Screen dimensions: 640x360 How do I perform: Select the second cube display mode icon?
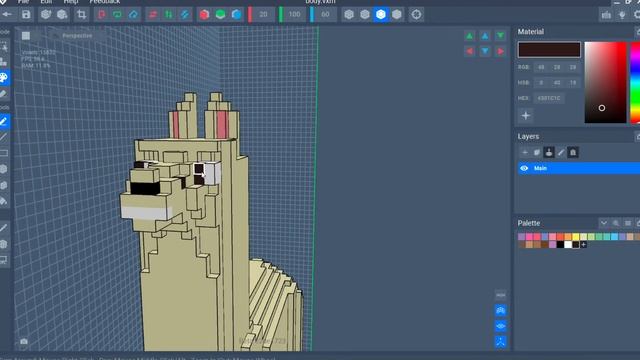coord(365,15)
